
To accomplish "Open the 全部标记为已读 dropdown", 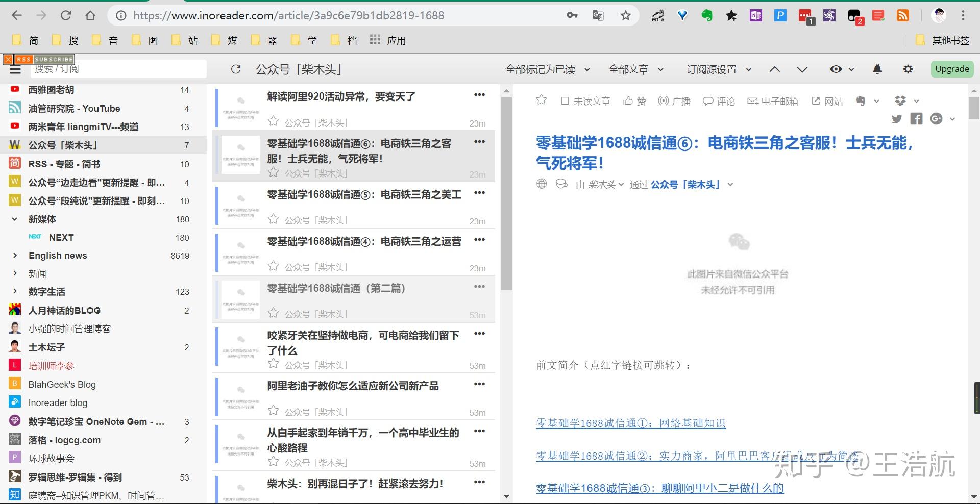I will (548, 69).
